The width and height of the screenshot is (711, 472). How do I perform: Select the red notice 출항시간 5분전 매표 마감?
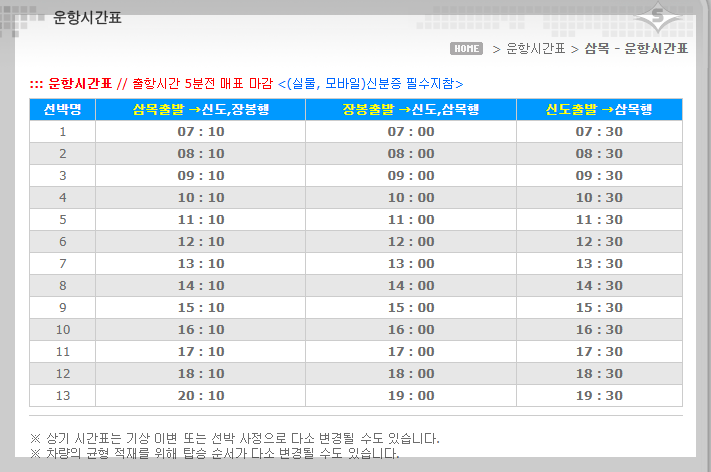click(203, 83)
